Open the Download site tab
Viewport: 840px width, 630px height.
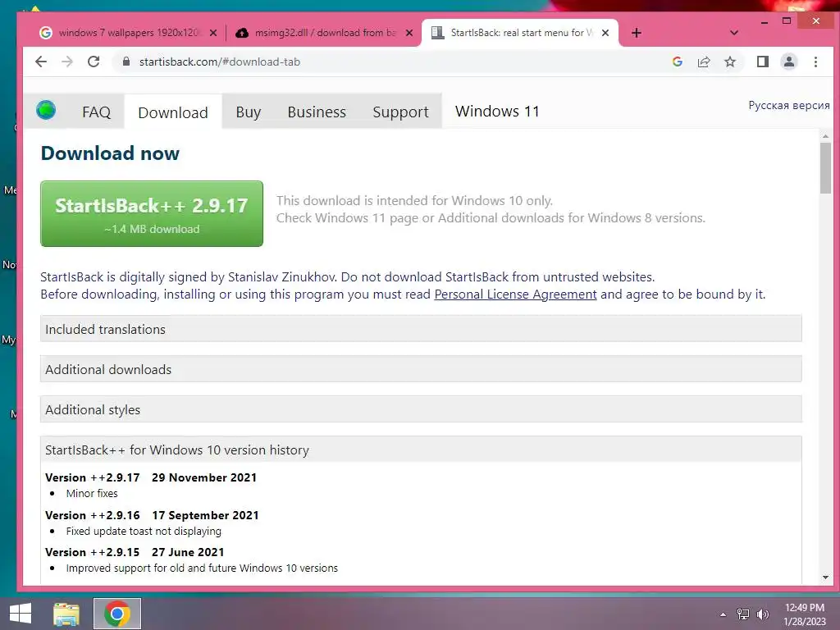tap(173, 112)
